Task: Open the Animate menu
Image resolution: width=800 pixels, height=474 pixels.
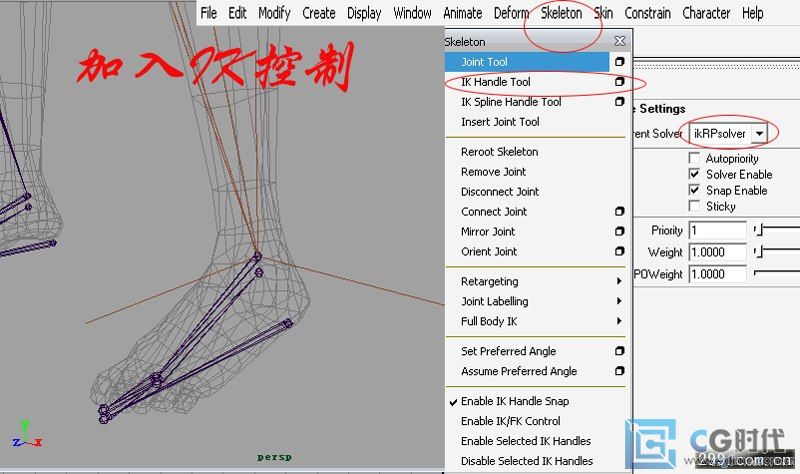Action: [x=462, y=13]
